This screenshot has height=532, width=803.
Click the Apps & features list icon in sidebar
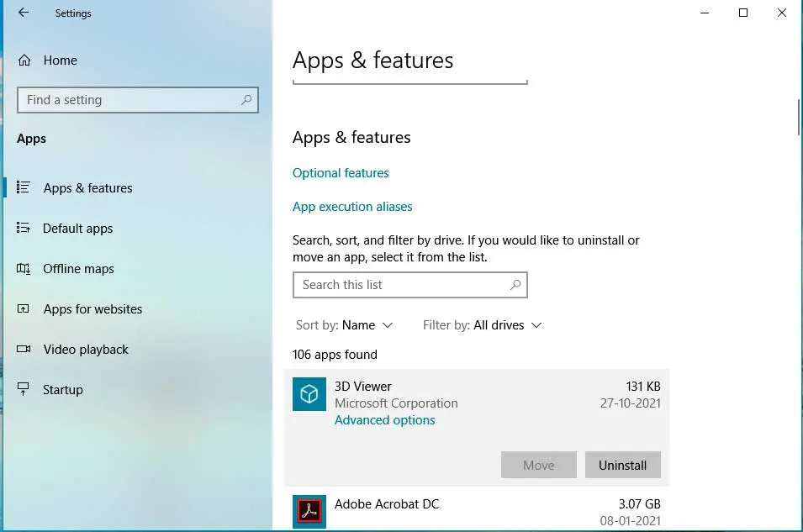(23, 187)
